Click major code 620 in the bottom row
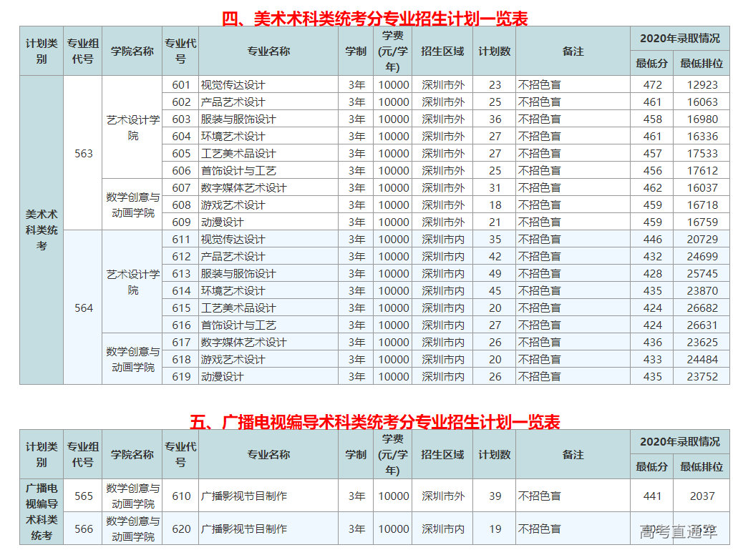738x560 pixels. point(181,529)
